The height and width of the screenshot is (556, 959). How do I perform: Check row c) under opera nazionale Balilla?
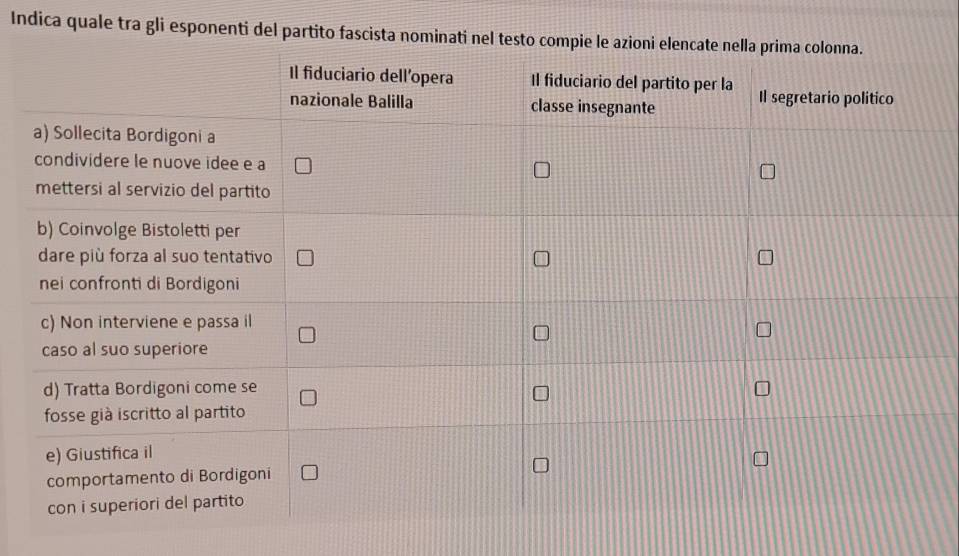point(307,335)
